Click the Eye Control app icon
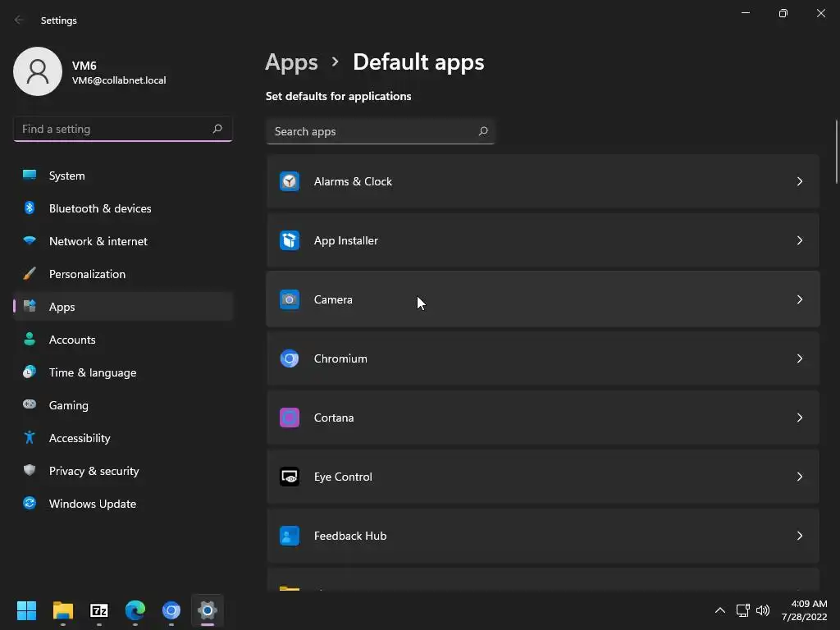 [x=290, y=477]
